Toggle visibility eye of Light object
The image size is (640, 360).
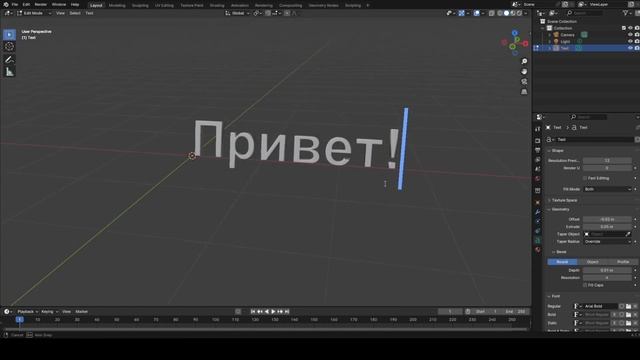click(630, 41)
